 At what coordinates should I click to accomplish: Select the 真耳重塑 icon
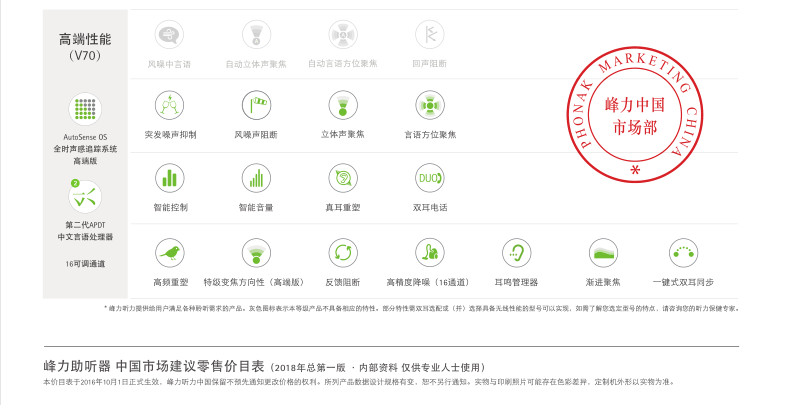coord(343,178)
